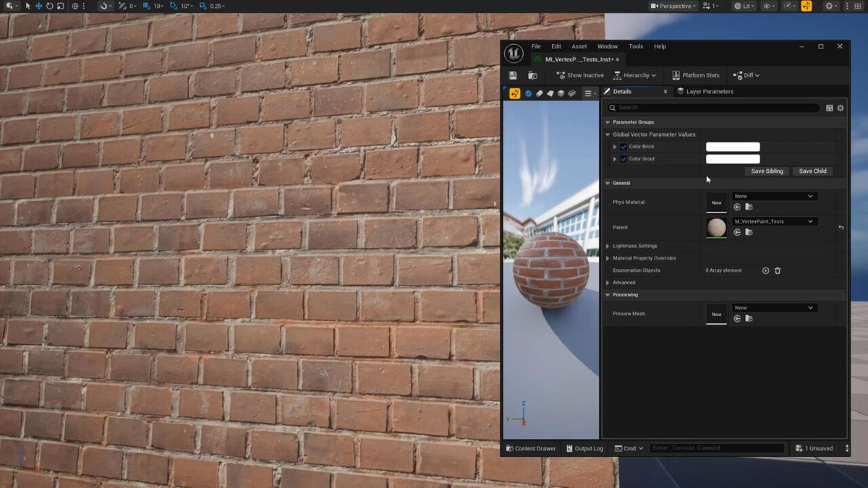
Task: Open the Edit menu
Action: click(x=556, y=46)
